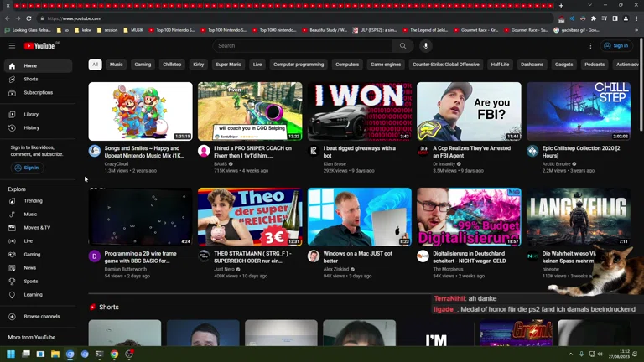Activate voice search microphone
The image size is (644, 362).
(x=425, y=46)
